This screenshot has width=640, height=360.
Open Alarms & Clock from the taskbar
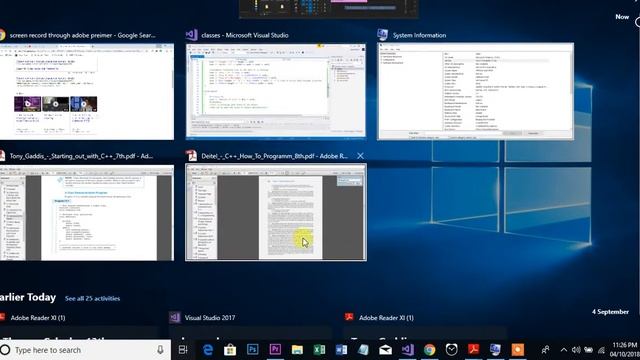click(x=451, y=350)
